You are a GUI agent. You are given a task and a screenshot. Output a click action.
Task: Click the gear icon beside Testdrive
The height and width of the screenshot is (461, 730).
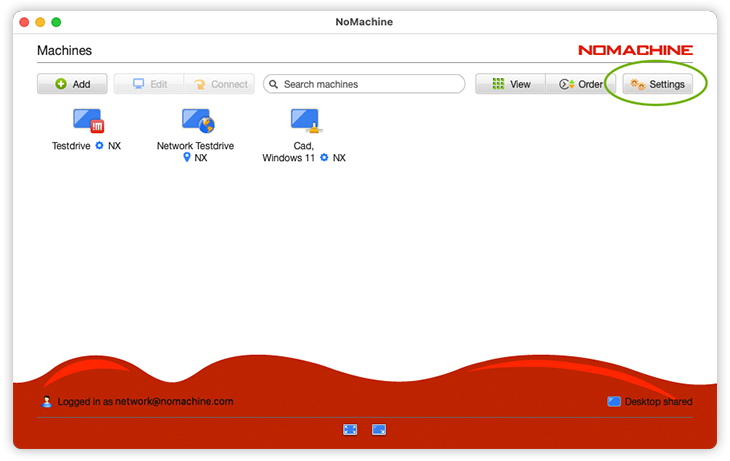point(99,146)
